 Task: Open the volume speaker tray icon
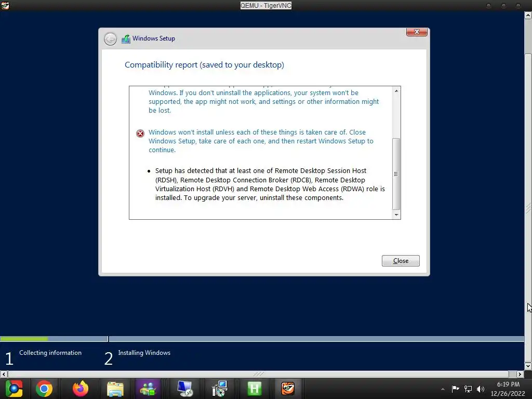(481, 389)
